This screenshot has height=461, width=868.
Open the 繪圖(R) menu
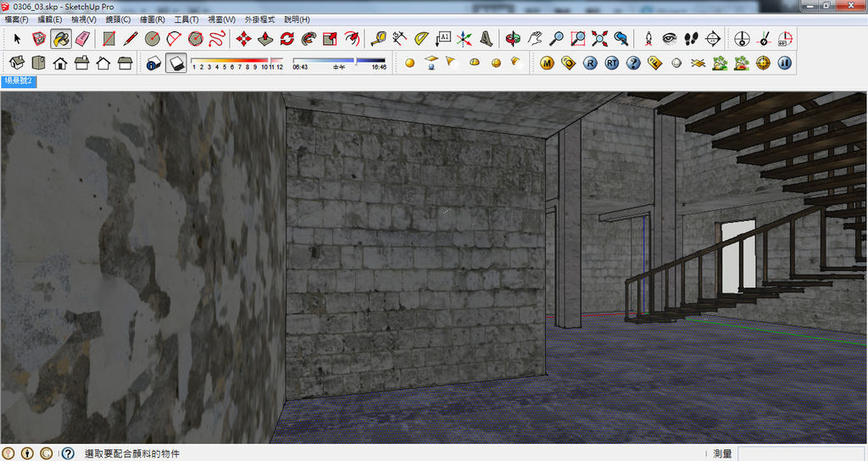pos(153,19)
